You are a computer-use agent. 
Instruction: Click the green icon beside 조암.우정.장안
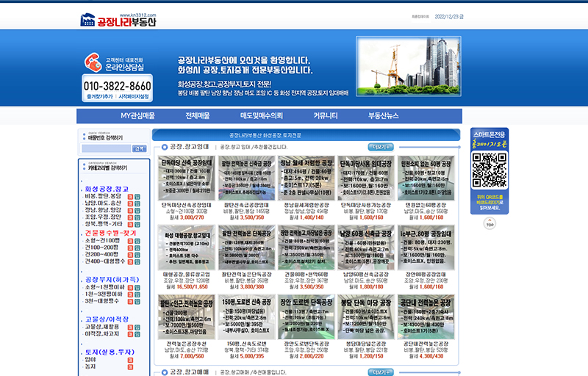[137, 217]
